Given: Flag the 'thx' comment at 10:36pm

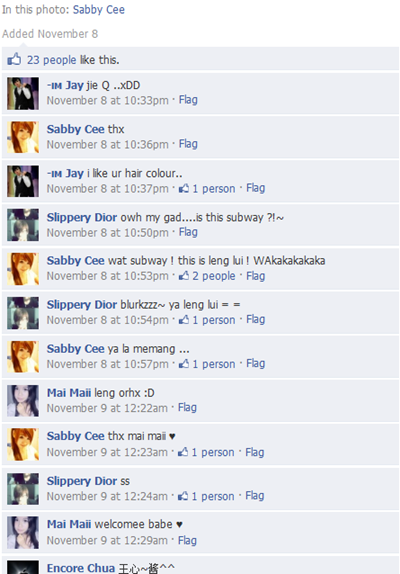Looking at the screenshot, I should (x=188, y=144).
